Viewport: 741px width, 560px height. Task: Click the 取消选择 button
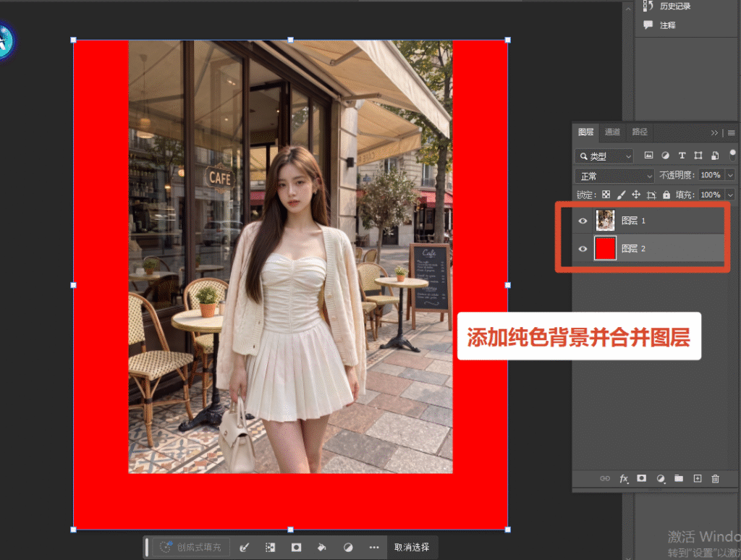[x=412, y=547]
